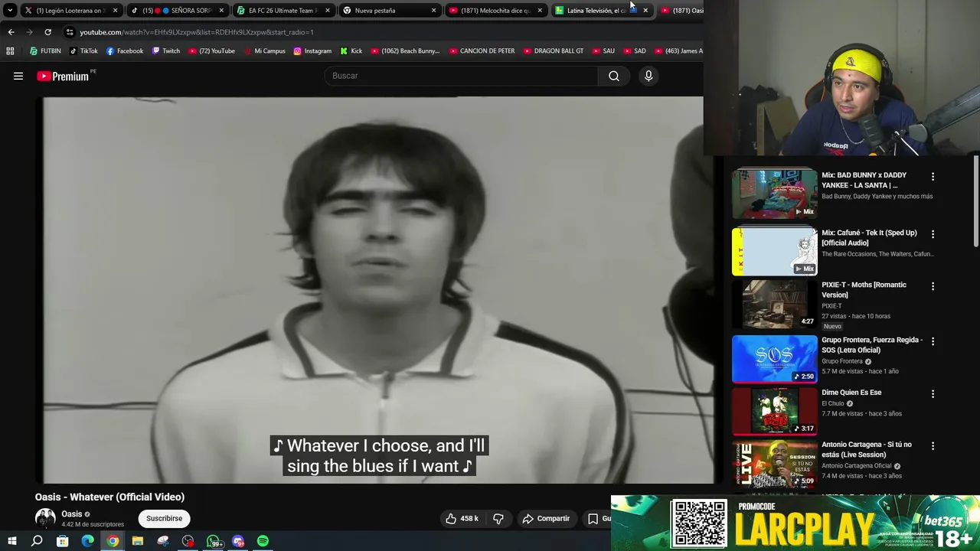Close the Nueva pestaña tab
This screenshot has height=551, width=980.
(433, 11)
